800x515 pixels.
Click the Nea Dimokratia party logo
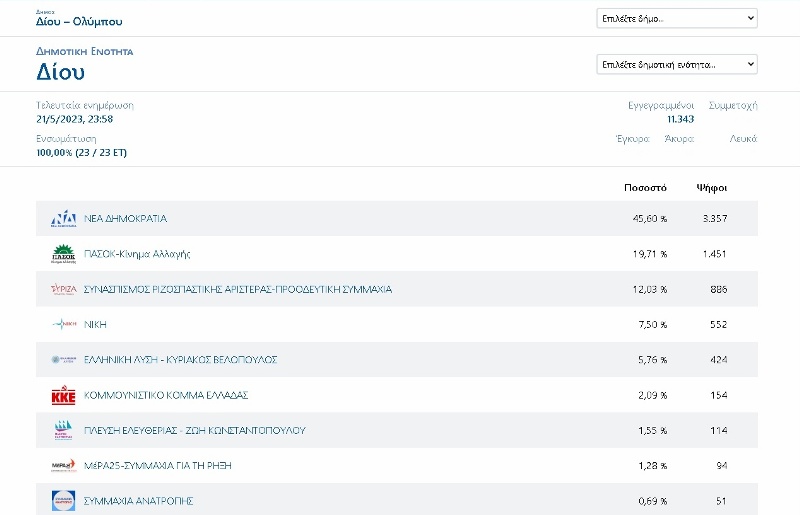pos(64,218)
